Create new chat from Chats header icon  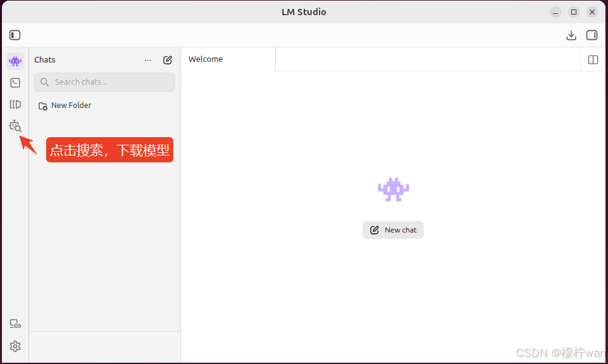click(168, 60)
